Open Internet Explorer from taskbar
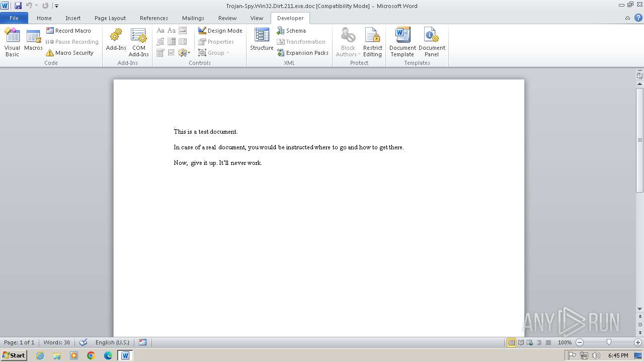 [x=40, y=355]
